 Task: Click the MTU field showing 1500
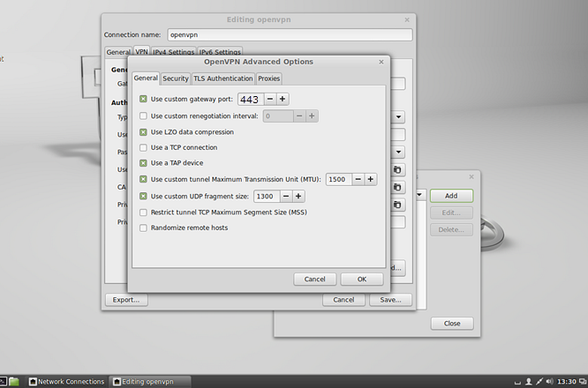tap(339, 179)
